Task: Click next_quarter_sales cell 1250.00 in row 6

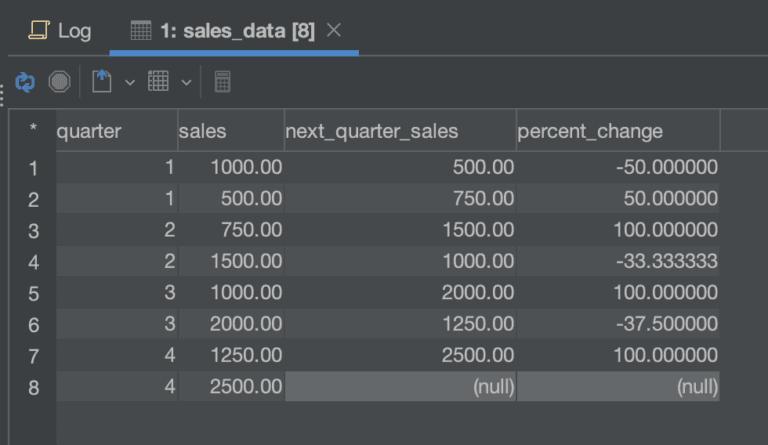Action: click(400, 324)
